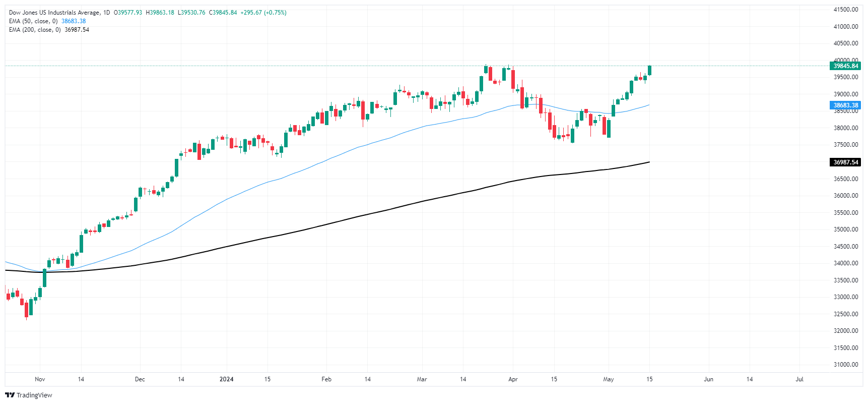Image resolution: width=868 pixels, height=404 pixels.
Task: Select the EMA (200, close, 0) legend label
Action: pos(35,30)
